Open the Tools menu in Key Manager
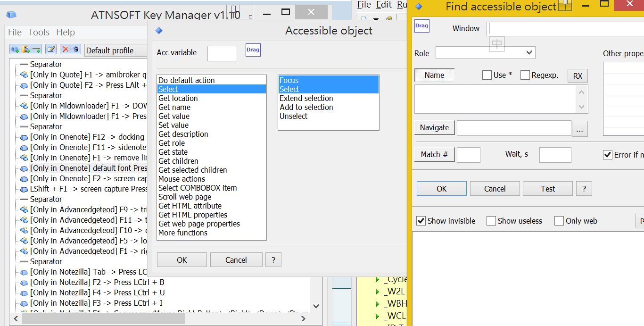644x326 pixels. pyautogui.click(x=39, y=32)
